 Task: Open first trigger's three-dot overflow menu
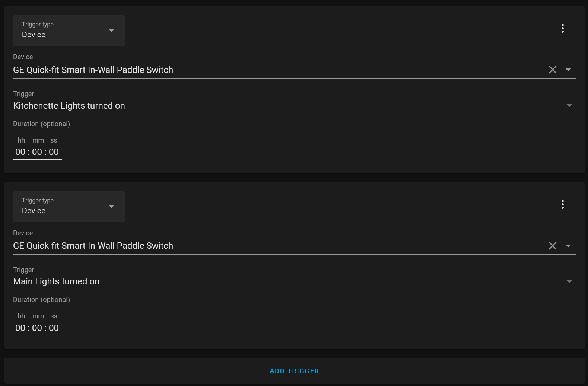pos(562,28)
